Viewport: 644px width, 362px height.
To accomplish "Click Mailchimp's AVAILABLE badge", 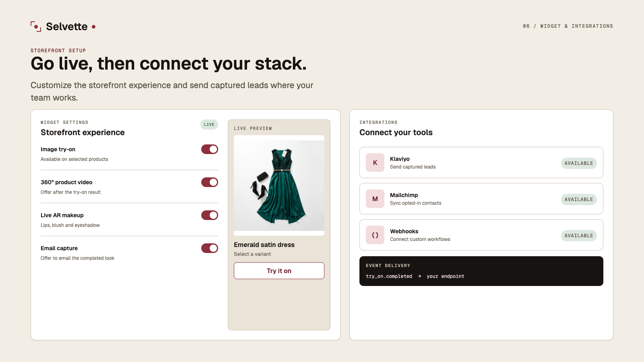I will click(x=579, y=200).
